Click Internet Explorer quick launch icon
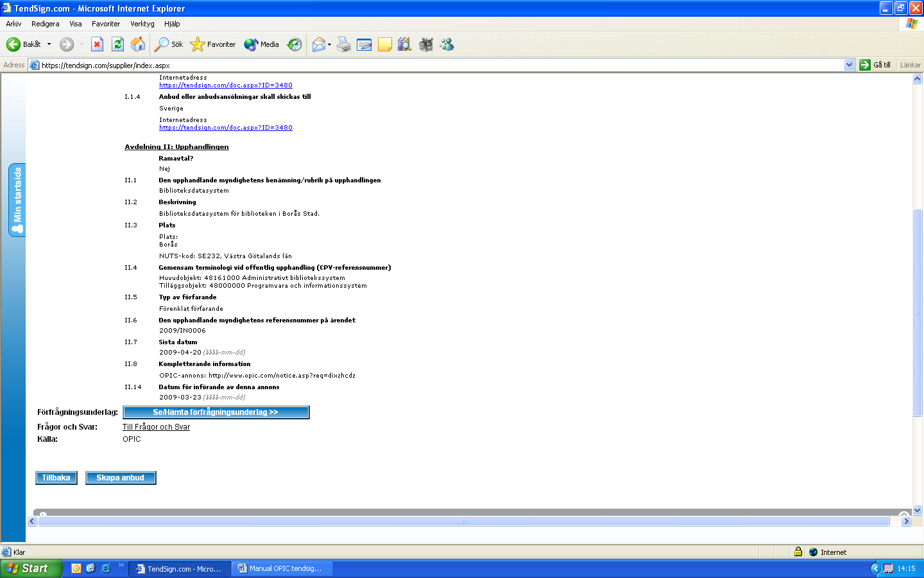Image resolution: width=924 pixels, height=578 pixels. 106,568
